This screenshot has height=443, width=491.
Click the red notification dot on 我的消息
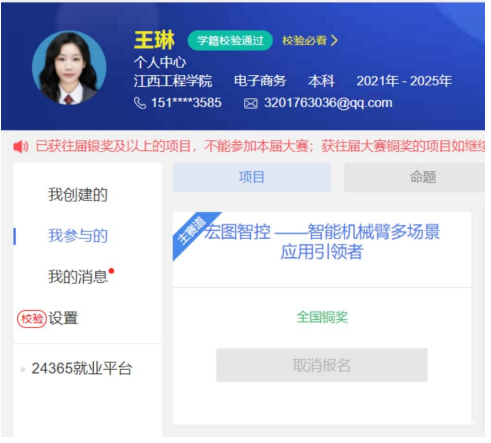tap(112, 271)
